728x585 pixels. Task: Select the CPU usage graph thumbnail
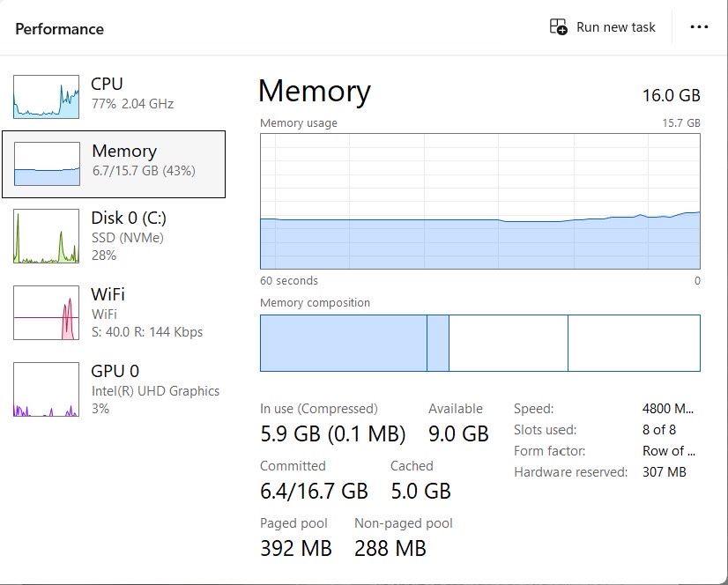click(x=46, y=96)
